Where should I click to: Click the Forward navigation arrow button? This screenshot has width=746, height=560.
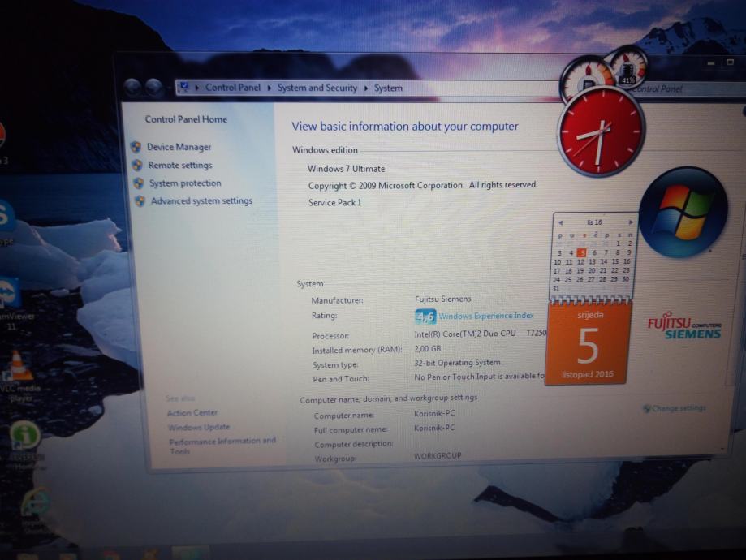pyautogui.click(x=153, y=87)
